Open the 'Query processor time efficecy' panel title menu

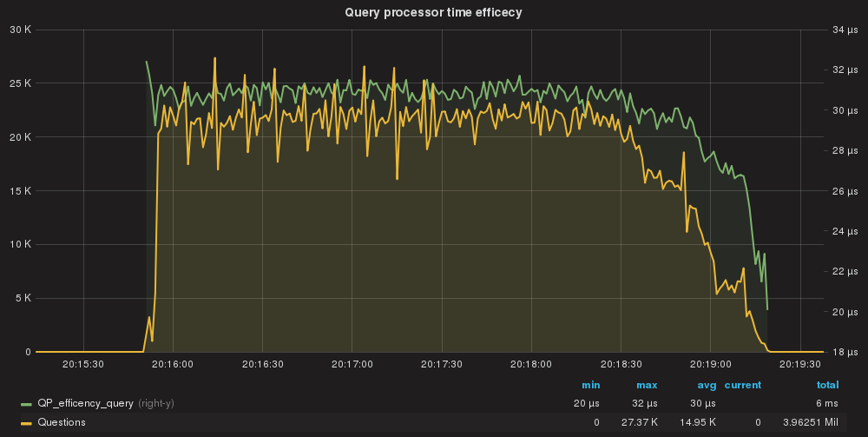click(x=433, y=12)
